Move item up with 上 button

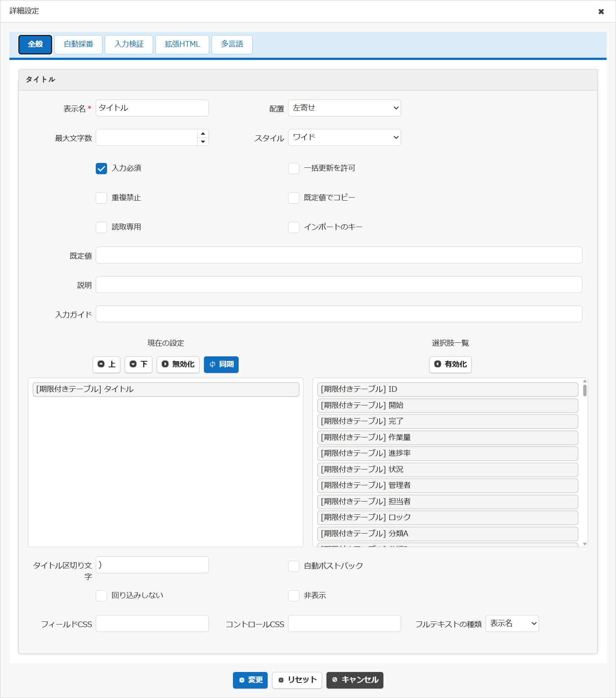click(x=106, y=364)
